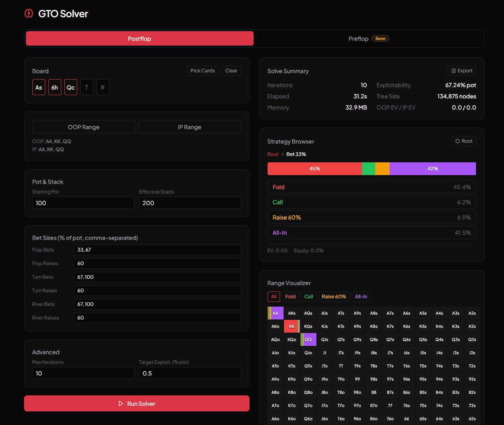This screenshot has width=504, height=425.
Task: Click the Clear button above the board
Action: point(231,70)
